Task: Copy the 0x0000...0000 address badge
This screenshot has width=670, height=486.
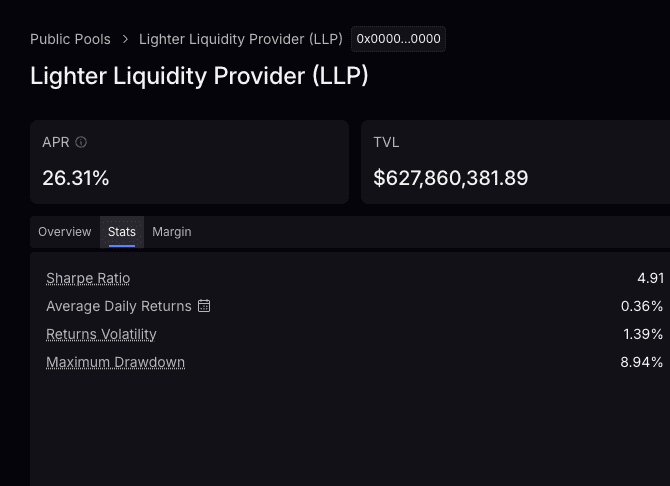Action: point(398,39)
